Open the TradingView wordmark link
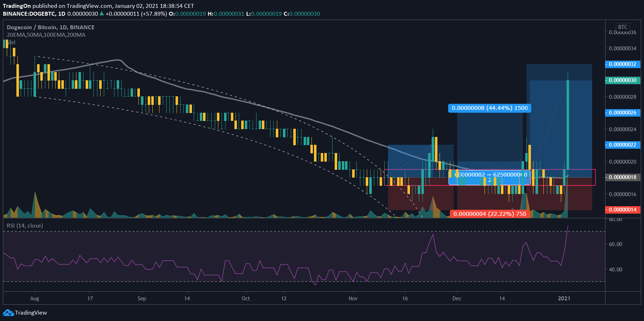 pos(31,313)
